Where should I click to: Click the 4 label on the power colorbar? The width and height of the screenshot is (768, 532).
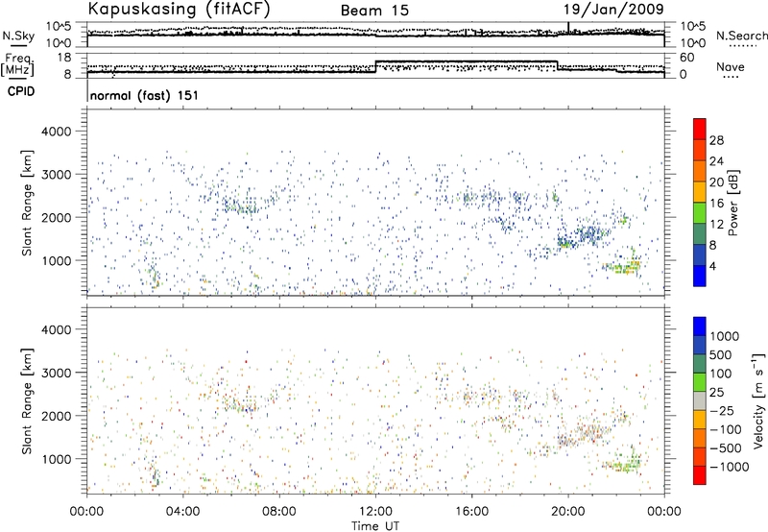pyautogui.click(x=713, y=267)
